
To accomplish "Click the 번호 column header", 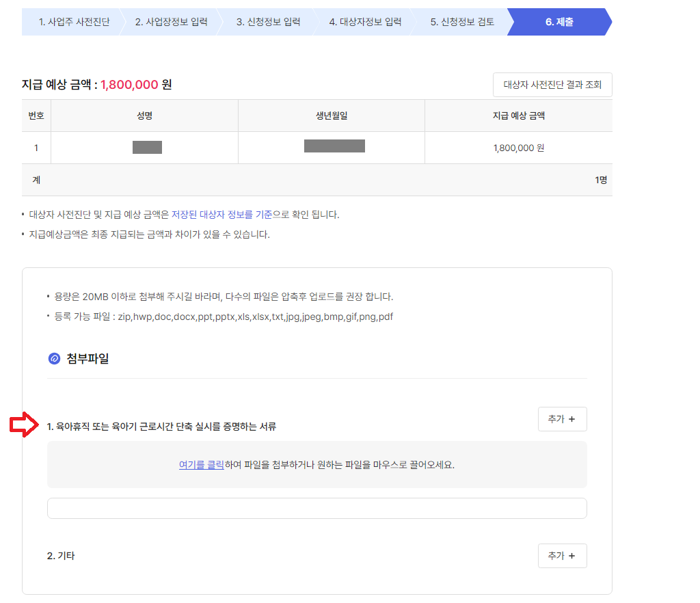I will [36, 116].
